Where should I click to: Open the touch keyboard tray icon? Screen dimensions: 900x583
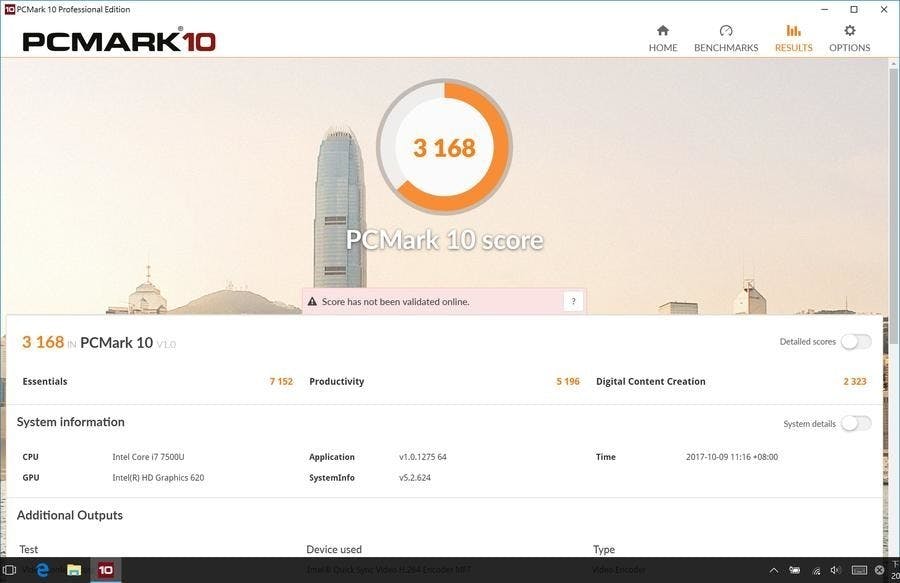tap(859, 570)
